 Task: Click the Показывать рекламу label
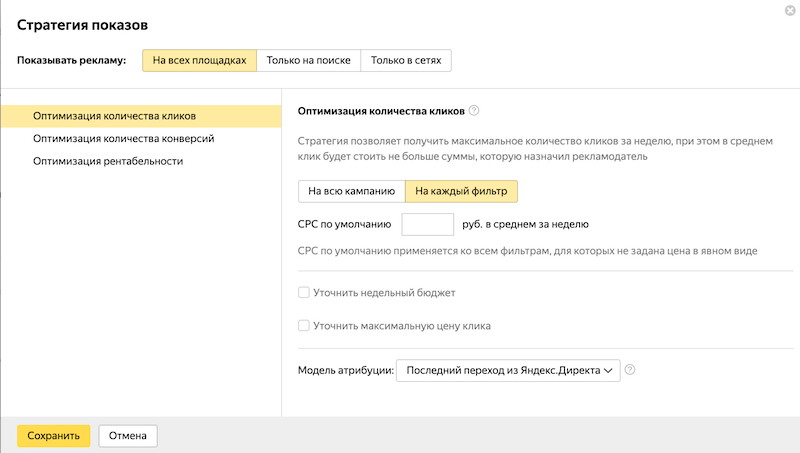[72, 61]
